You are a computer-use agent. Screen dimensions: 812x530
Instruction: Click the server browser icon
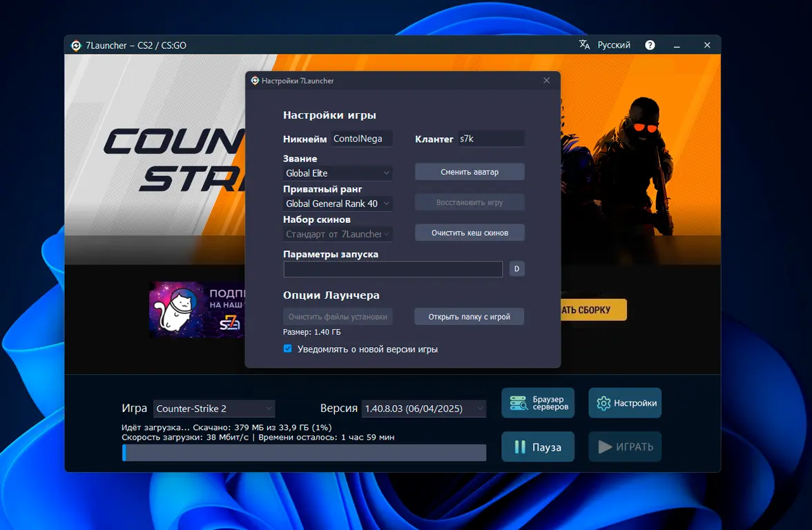pyautogui.click(x=519, y=403)
